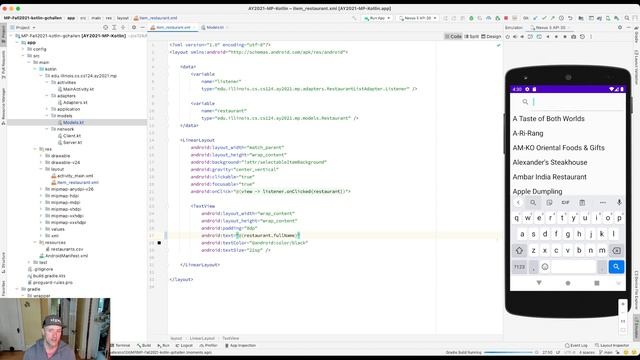Open Client.kt in project tree
640x360 pixels.
(69, 136)
